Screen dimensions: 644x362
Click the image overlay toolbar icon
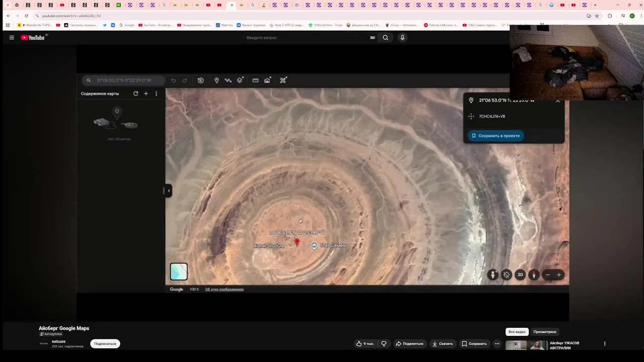267,80
